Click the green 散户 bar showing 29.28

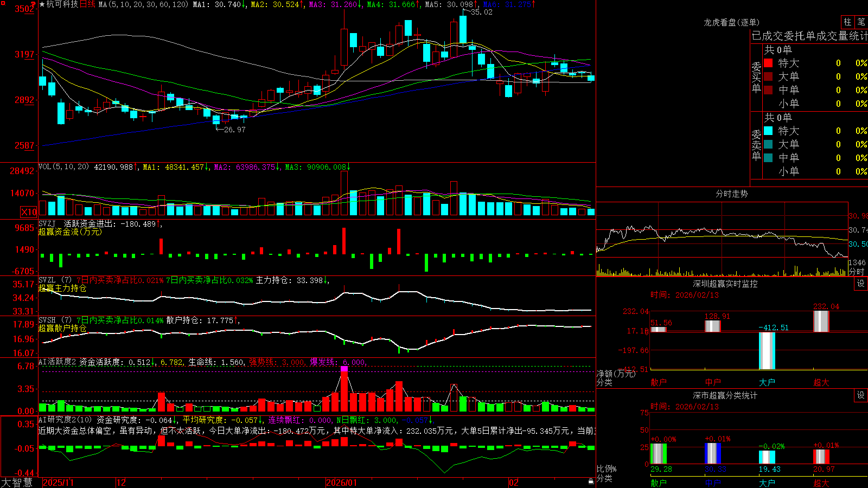pyautogui.click(x=659, y=454)
